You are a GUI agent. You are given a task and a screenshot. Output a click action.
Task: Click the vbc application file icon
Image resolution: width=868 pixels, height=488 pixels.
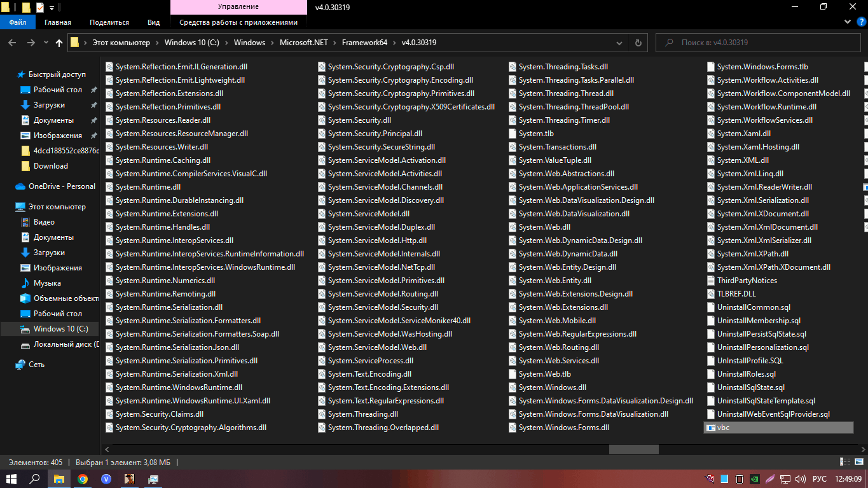711,428
